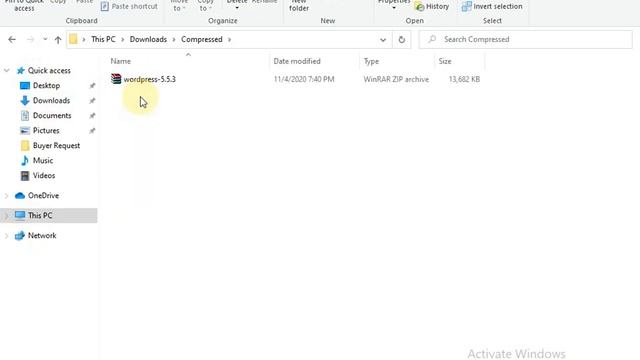Expand the Network tree node

point(7,236)
